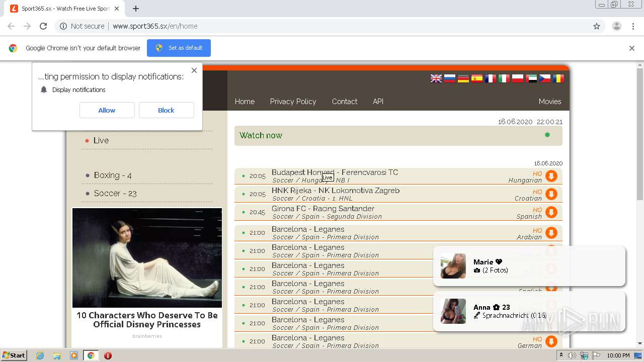The width and height of the screenshot is (644, 362).
Task: Expand HNK Rijeka - NK Lokomotiva Zagreb arrow
Action: [x=551, y=194]
